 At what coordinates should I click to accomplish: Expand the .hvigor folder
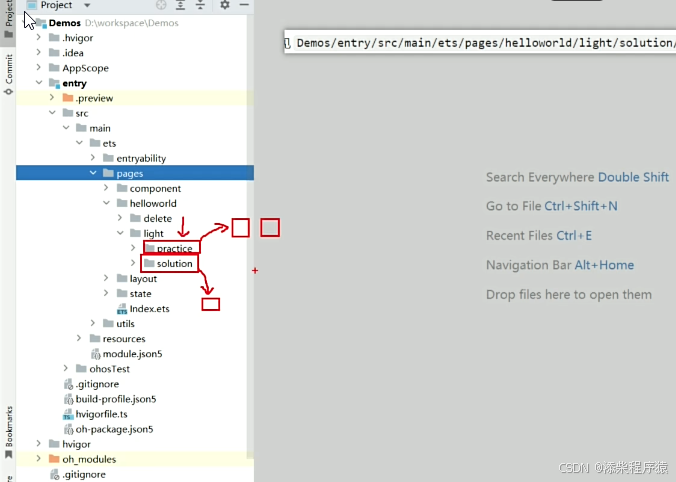[x=38, y=38]
